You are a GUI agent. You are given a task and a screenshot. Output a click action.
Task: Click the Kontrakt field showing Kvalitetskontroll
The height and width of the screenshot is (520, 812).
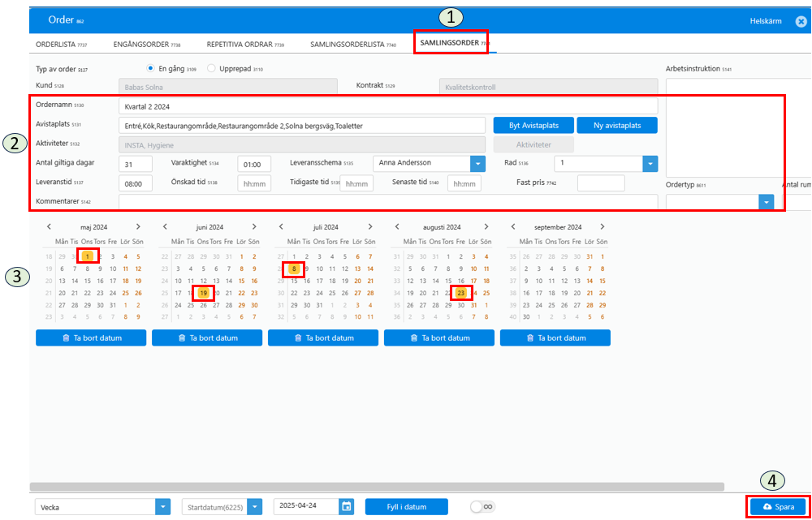coord(548,87)
